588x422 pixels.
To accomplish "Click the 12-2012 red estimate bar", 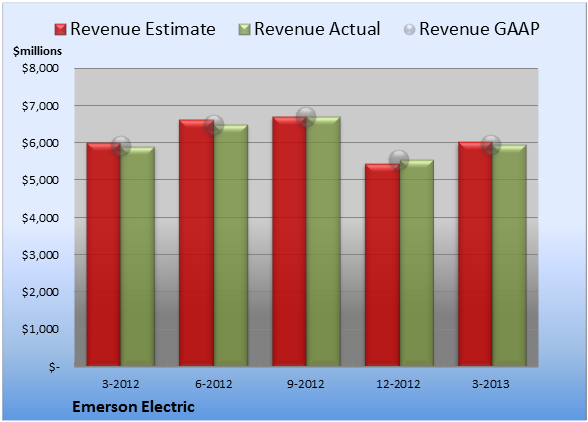I will 382,265.
